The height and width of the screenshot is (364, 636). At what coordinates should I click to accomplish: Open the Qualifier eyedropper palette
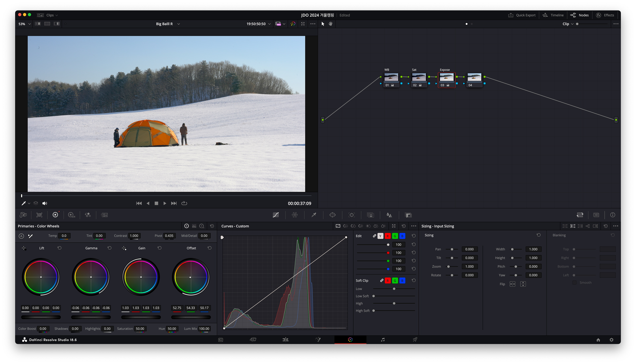[x=314, y=215]
